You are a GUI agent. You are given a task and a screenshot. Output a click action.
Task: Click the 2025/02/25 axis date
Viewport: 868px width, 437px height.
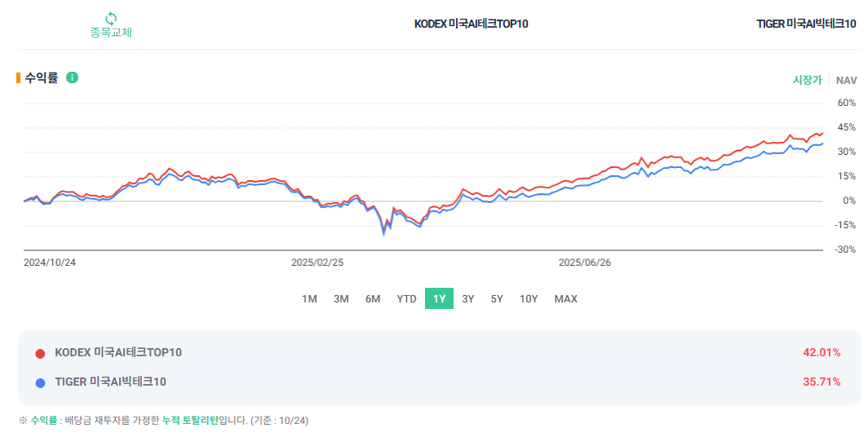click(317, 263)
